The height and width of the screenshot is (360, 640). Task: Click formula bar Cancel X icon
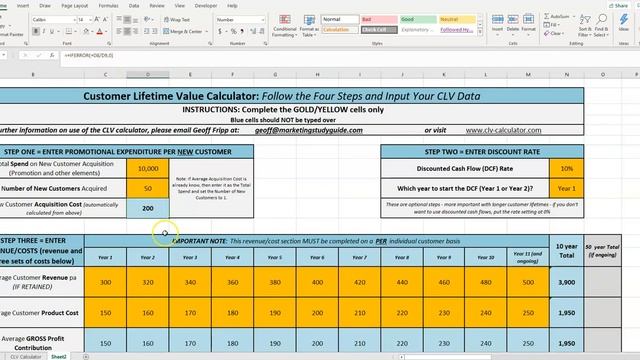[x=25, y=55]
